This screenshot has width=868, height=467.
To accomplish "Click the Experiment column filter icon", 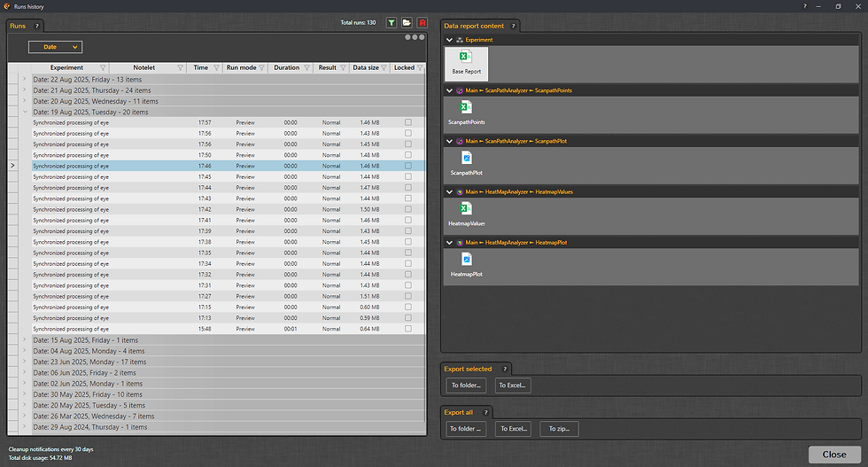I will click(103, 68).
